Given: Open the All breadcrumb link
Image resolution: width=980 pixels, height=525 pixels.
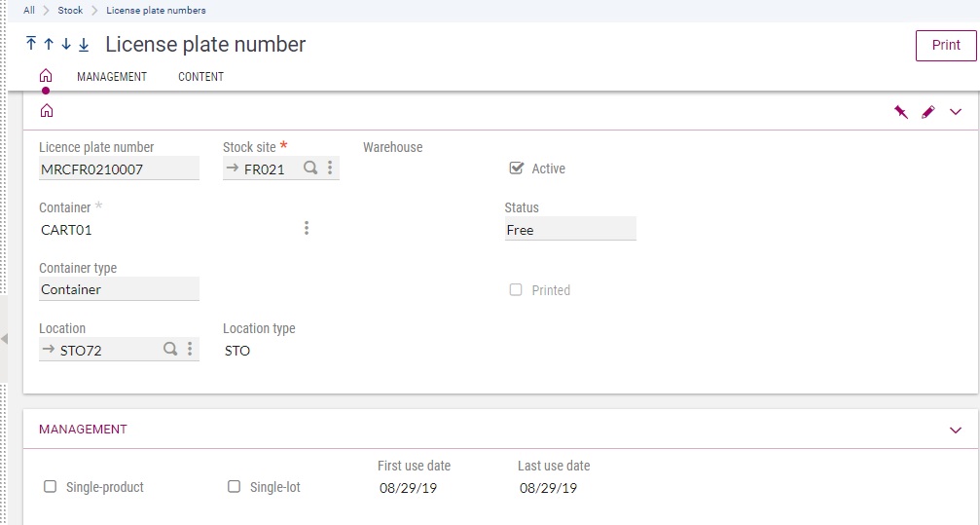Looking at the screenshot, I should tap(29, 10).
